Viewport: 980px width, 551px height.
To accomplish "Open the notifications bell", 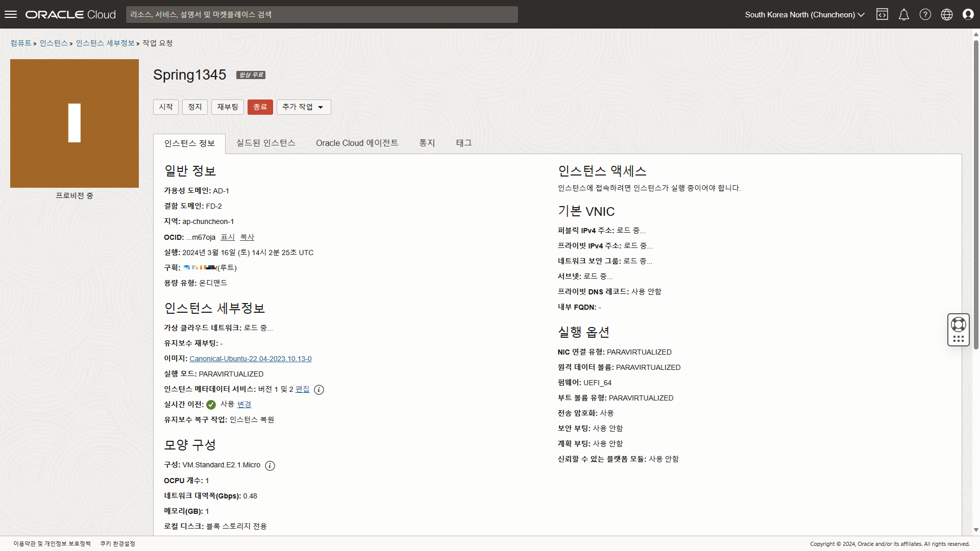I will 903,14.
